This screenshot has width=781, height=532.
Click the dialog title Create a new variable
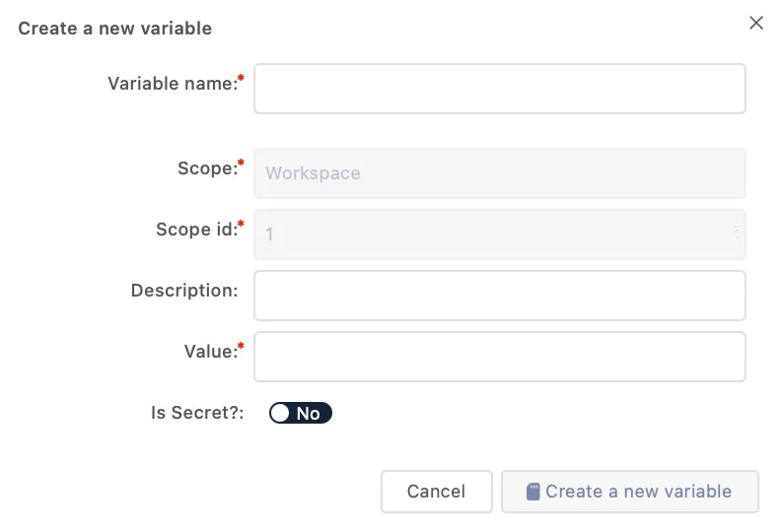click(115, 29)
